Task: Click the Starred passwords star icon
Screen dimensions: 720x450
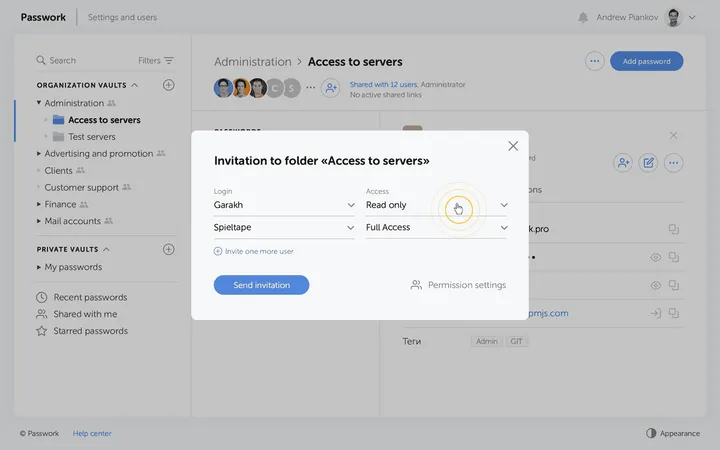Action: pyautogui.click(x=41, y=331)
